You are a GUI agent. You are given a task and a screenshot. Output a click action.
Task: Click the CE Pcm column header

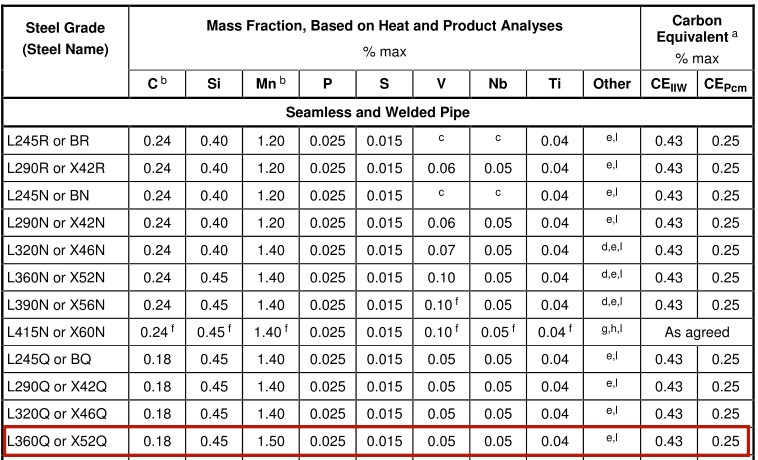point(725,85)
